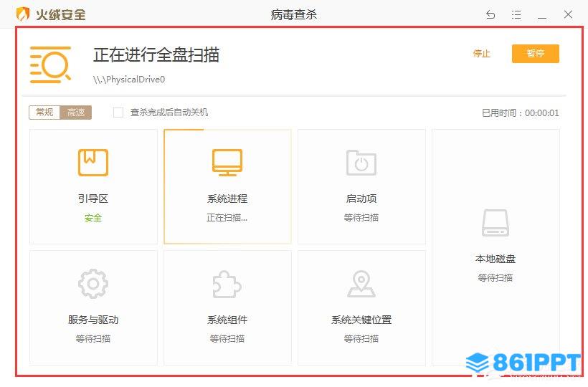The width and height of the screenshot is (588, 387).
Task: Click the 病毒查杀 window title
Action: 293,14
